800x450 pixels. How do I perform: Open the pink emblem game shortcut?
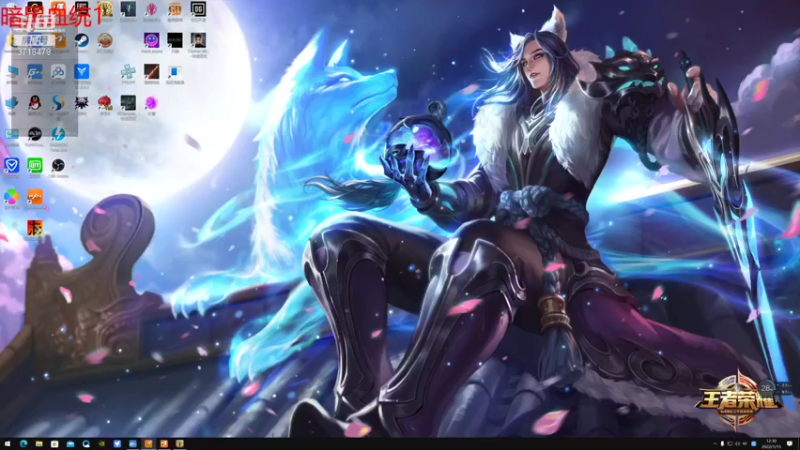click(x=152, y=9)
